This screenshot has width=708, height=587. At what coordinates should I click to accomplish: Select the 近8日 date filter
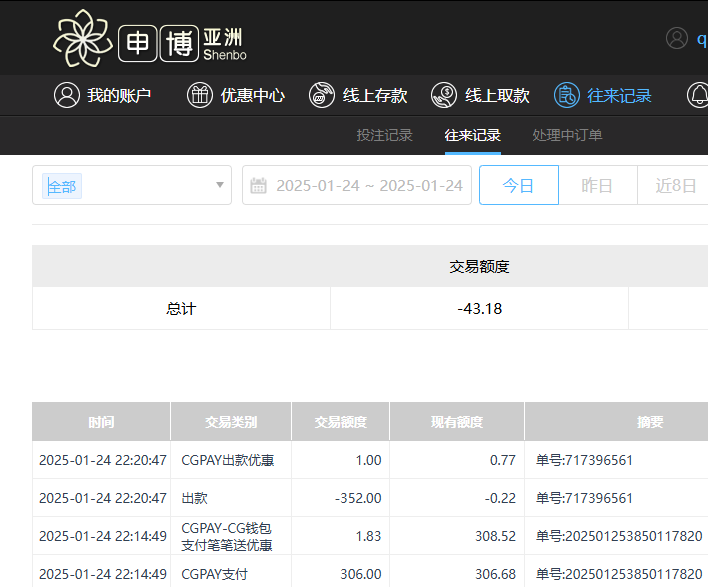click(676, 185)
